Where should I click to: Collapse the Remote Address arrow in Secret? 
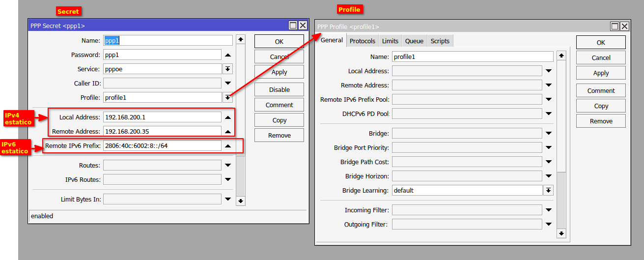[x=228, y=132]
